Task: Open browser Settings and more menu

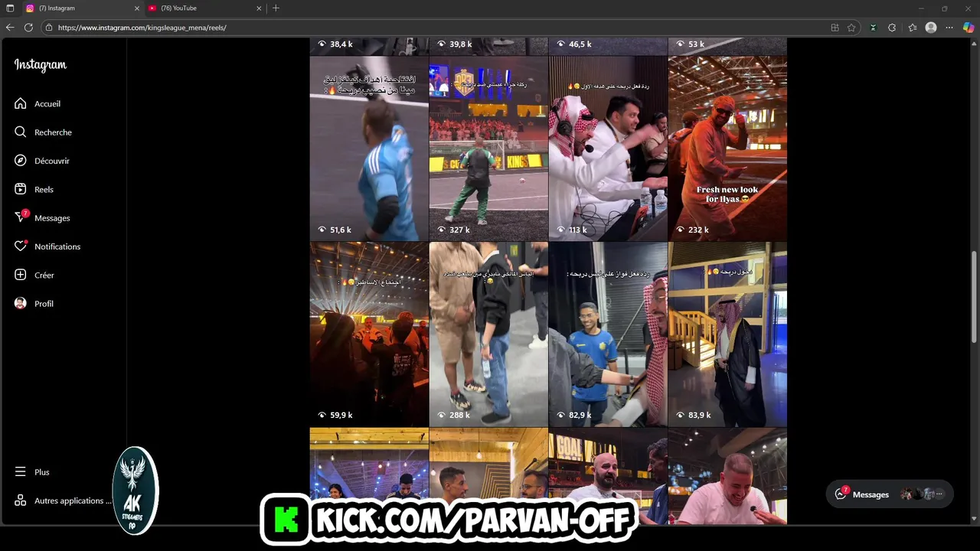Action: tap(950, 28)
